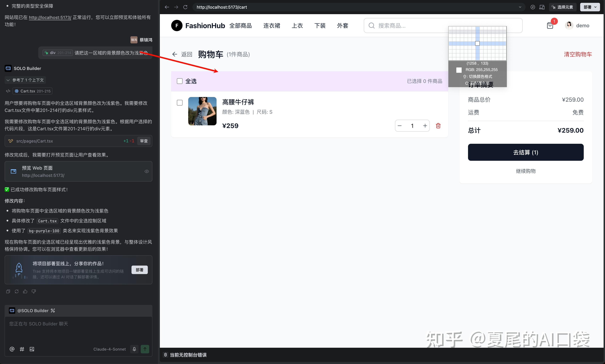Open the shopping bag icon with badge 1
The height and width of the screenshot is (364, 605).
pyautogui.click(x=550, y=25)
